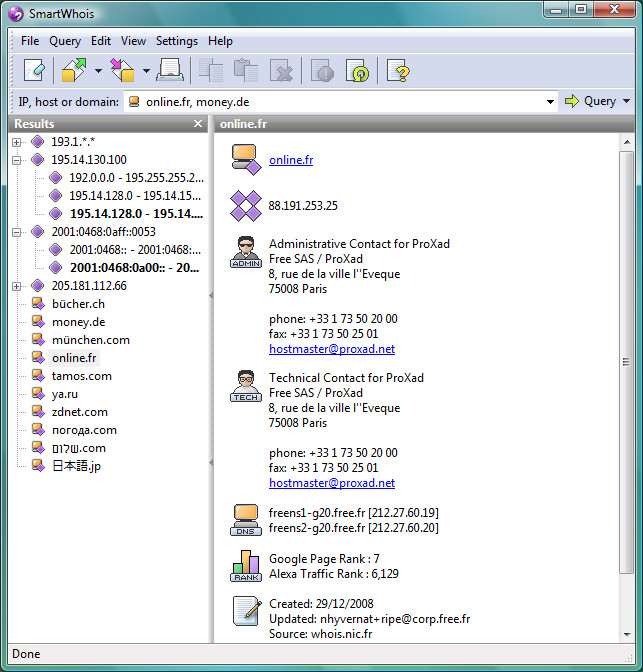The height and width of the screenshot is (672, 643).
Task: Click the computer icon beside online.fr link
Action: [x=246, y=159]
